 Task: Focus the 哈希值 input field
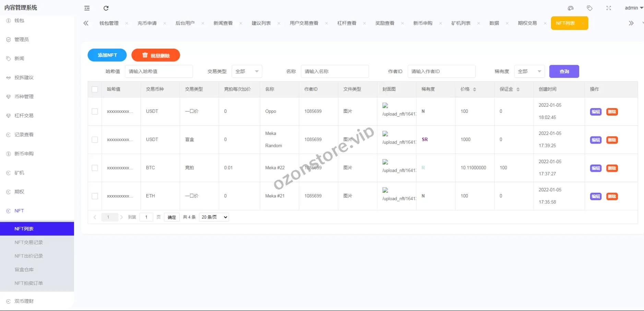tap(158, 71)
